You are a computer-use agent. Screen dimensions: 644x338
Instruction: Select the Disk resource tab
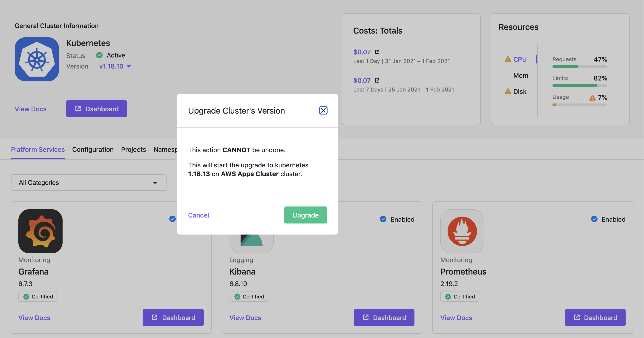(520, 92)
